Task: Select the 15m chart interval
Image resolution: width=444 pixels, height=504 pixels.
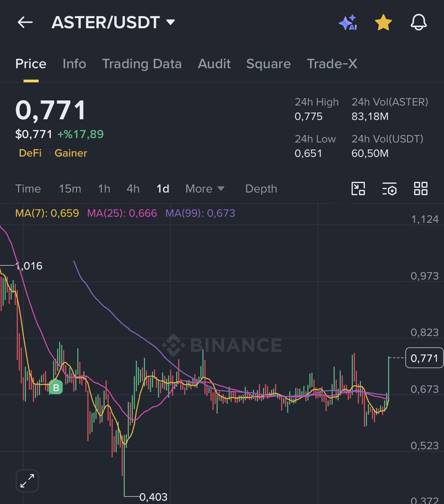Action: click(70, 189)
